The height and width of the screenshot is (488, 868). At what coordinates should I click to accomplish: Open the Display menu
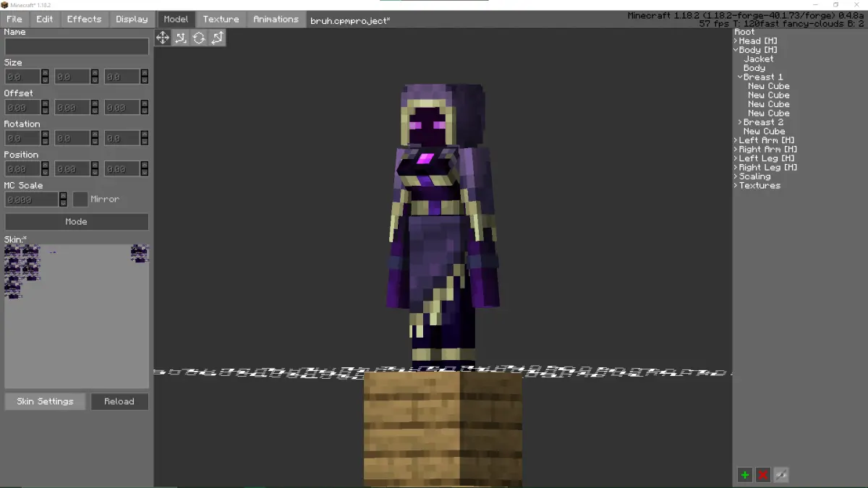[132, 19]
